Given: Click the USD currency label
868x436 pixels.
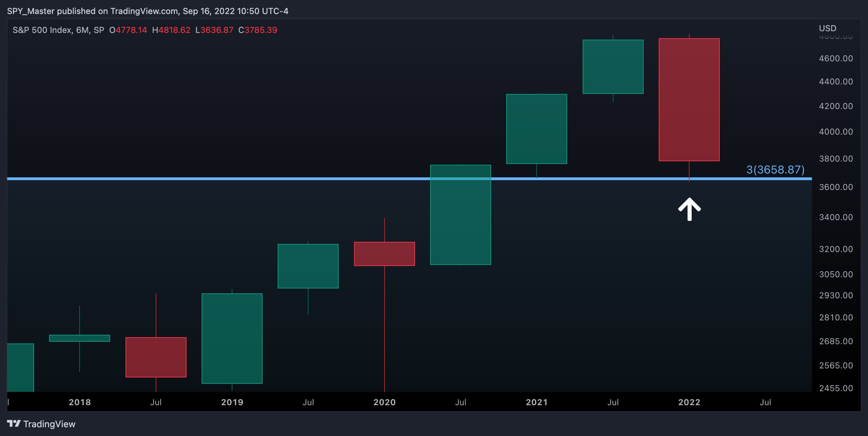Looking at the screenshot, I should pos(828,28).
